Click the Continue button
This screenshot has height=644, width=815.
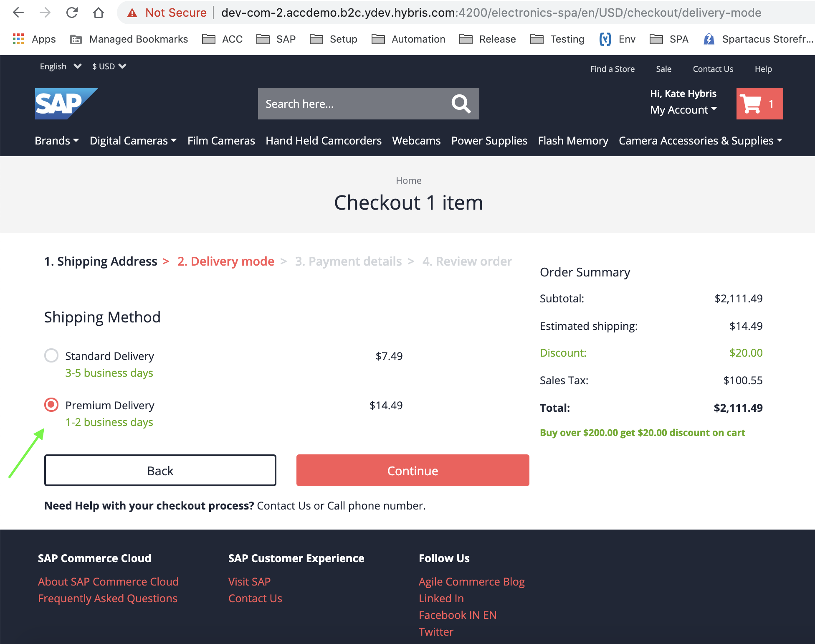[x=413, y=470]
